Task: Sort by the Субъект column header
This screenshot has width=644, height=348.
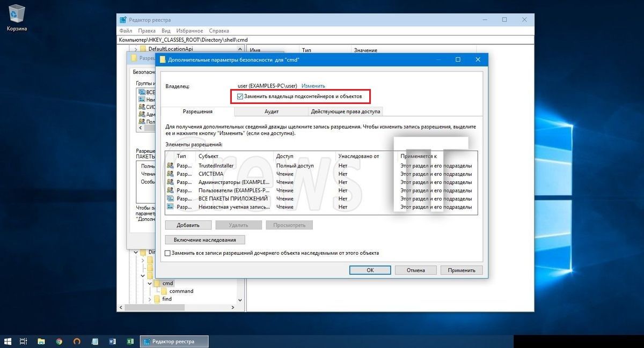Action: [235, 156]
